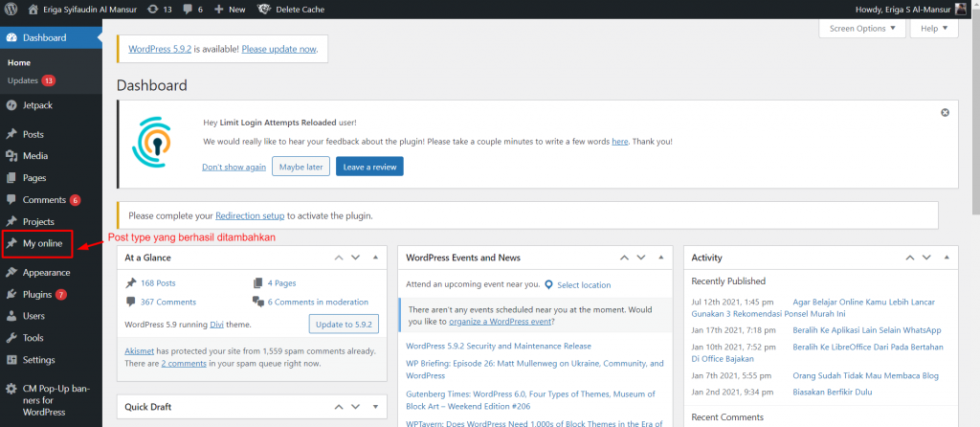Image resolution: width=980 pixels, height=427 pixels.
Task: Click the Update to 5.9.2 button
Action: pyautogui.click(x=344, y=325)
